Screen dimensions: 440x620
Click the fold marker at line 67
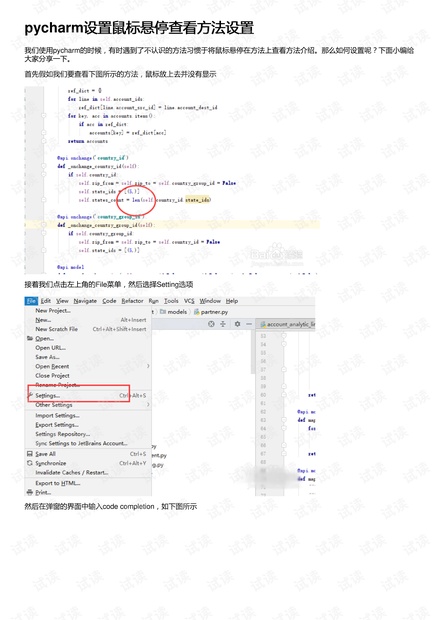tap(283, 454)
